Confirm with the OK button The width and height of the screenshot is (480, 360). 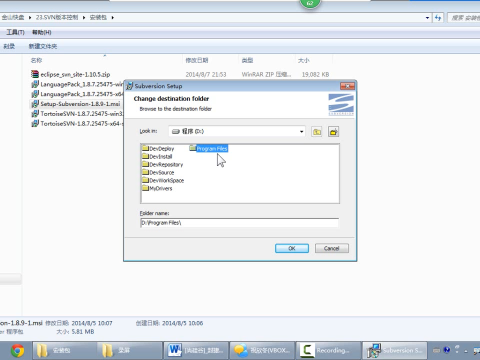(292, 248)
